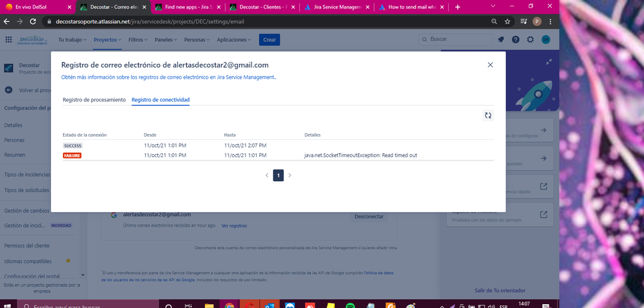Open 'Obtén más información' link about email logs
This screenshot has width=644, height=308.
[x=168, y=77]
